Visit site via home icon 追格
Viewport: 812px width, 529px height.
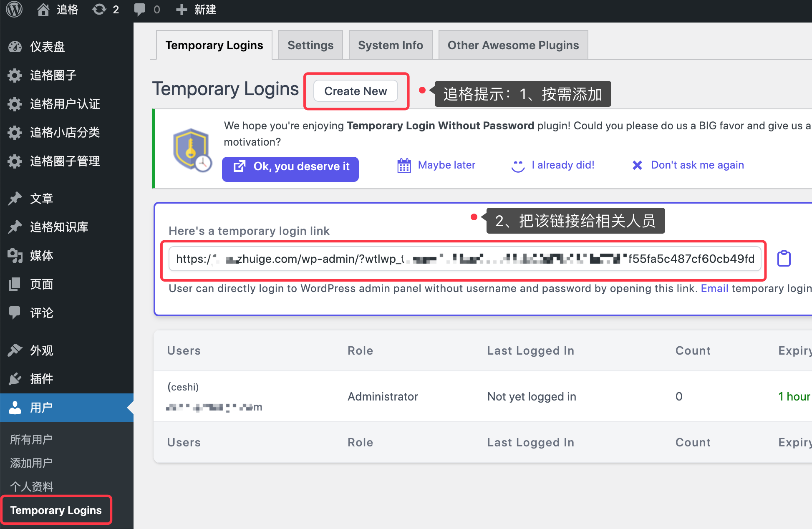click(43, 9)
